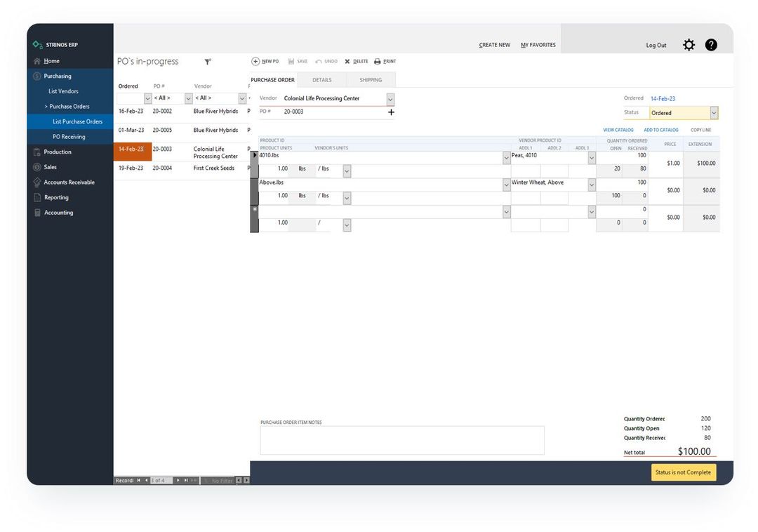Screen dimensions: 758x532
Task: Delete the open purchase order
Action: [x=356, y=61]
